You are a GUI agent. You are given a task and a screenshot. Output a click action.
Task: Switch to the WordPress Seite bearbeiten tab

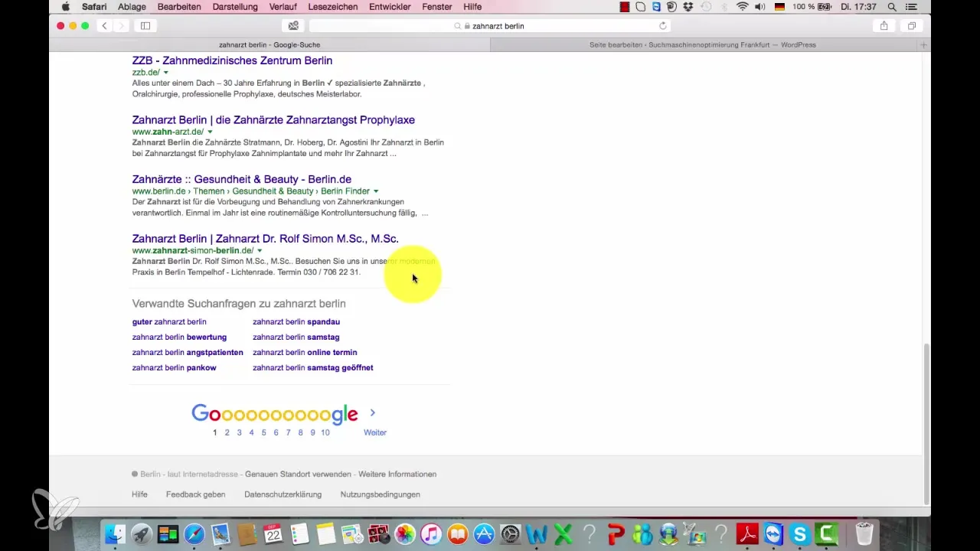[702, 45]
